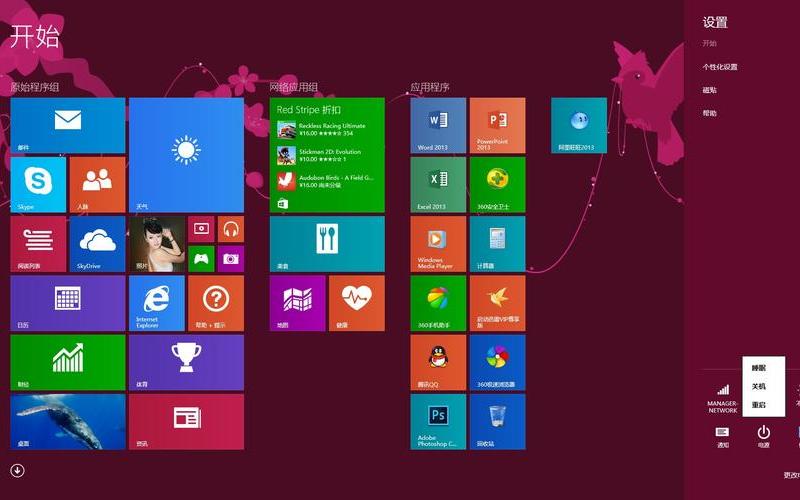Open the Sports trophy tile
The width and height of the screenshot is (800, 500).
(x=186, y=362)
